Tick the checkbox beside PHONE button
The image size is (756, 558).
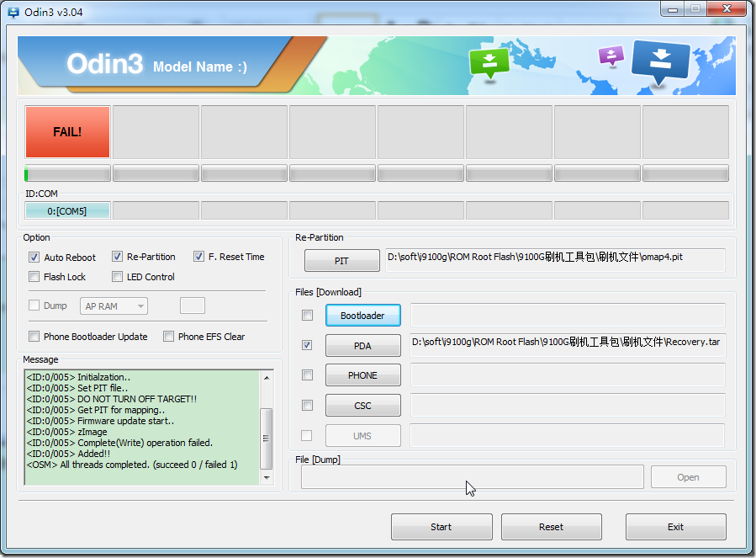pos(307,375)
